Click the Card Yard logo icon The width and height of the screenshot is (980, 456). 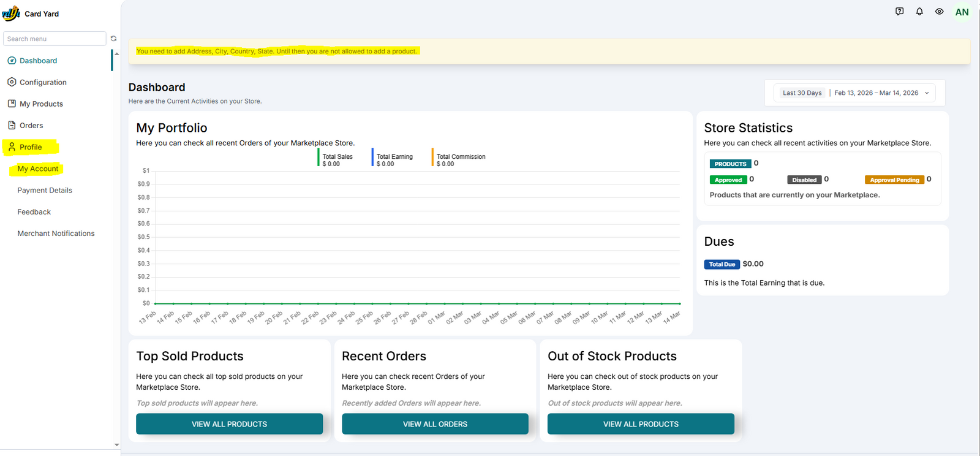click(11, 13)
